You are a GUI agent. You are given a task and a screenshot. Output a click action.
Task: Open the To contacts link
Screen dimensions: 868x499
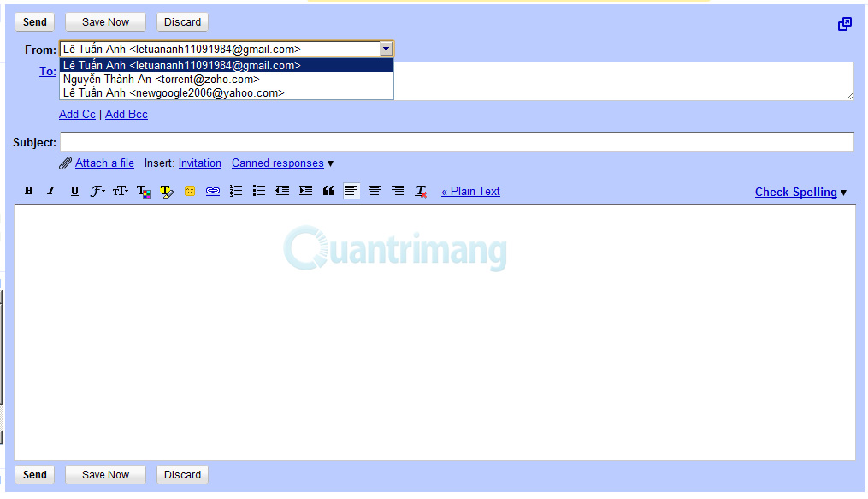48,71
